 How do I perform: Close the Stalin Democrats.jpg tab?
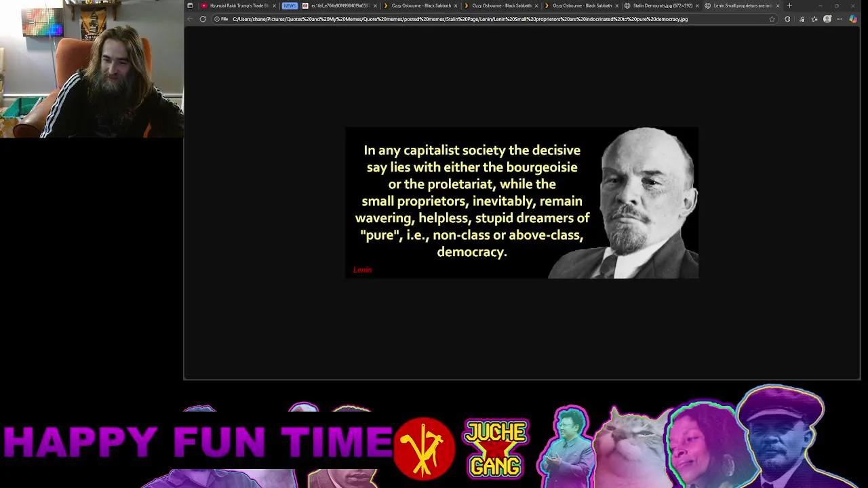click(x=697, y=5)
